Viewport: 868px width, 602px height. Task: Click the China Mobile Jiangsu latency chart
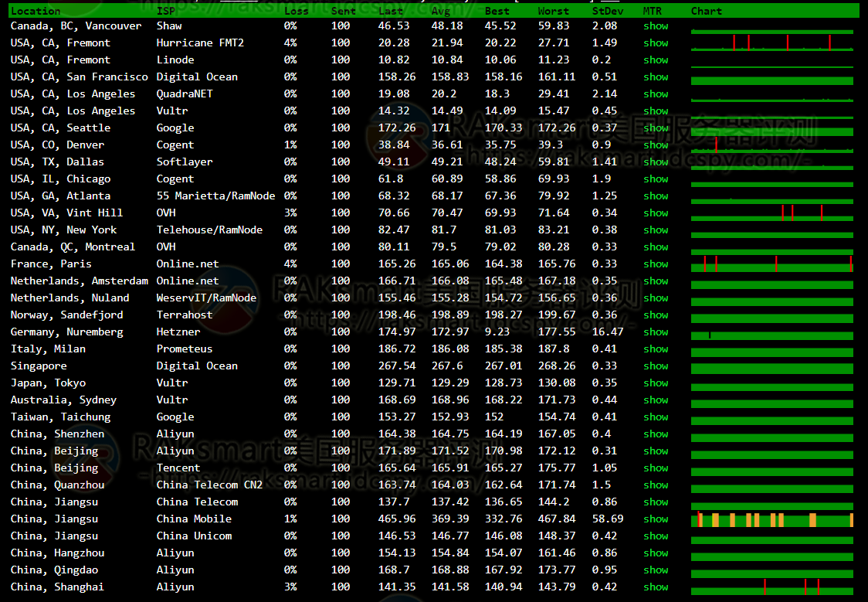(x=771, y=519)
